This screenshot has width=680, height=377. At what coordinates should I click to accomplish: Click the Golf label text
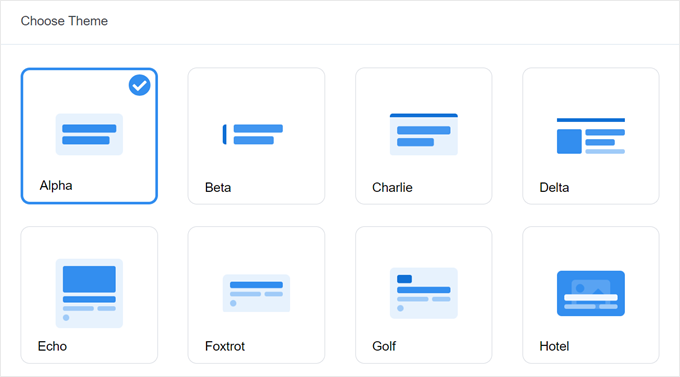[384, 346]
